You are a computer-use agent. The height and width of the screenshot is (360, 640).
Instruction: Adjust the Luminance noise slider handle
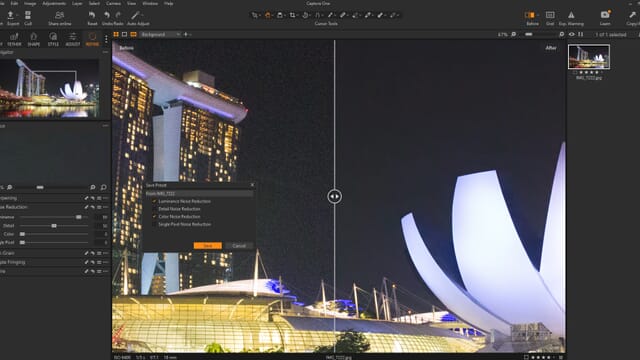tap(79, 217)
